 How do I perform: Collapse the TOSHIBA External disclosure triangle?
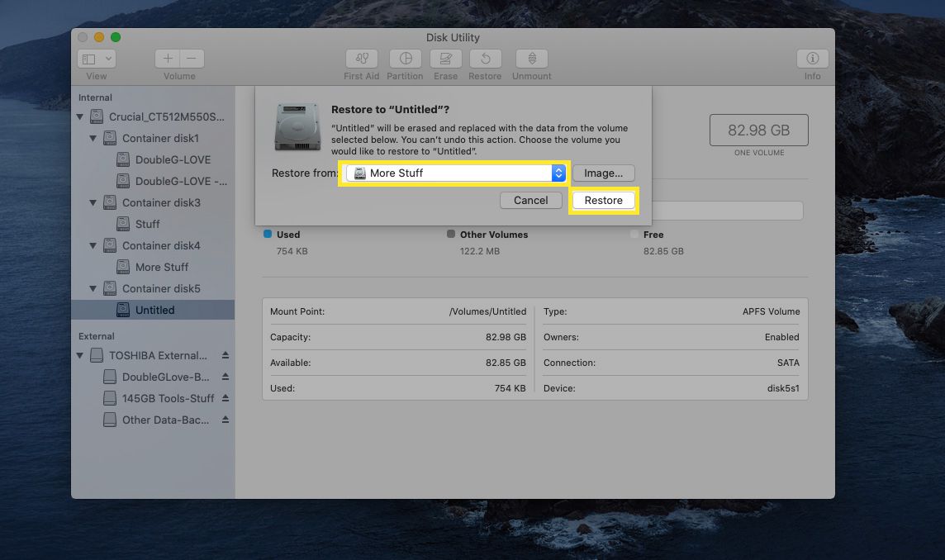pyautogui.click(x=80, y=356)
